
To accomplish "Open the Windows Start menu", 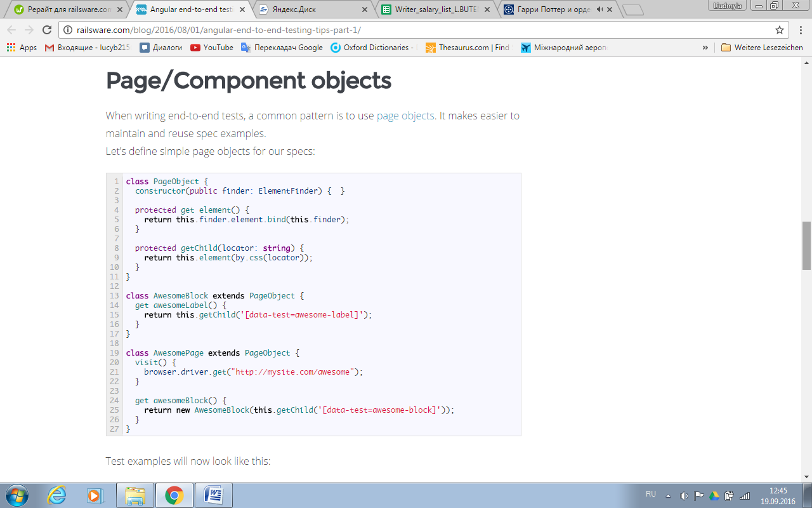I will click(17, 495).
